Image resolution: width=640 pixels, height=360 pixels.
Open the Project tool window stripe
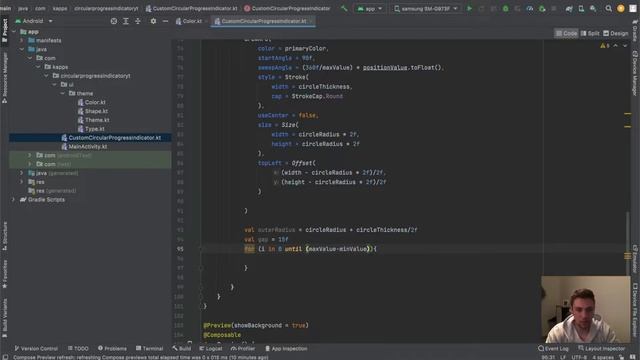(x=4, y=30)
